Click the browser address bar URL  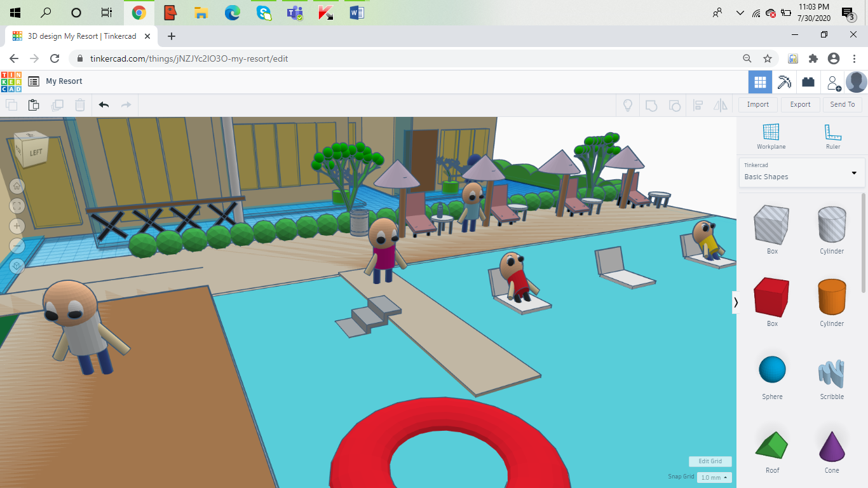pos(189,58)
